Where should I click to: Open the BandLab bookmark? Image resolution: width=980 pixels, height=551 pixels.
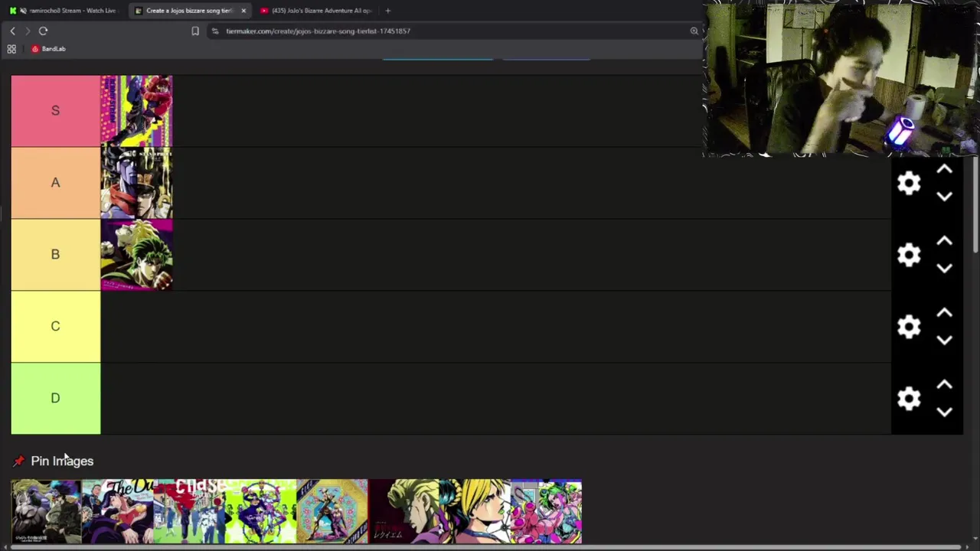coord(48,49)
